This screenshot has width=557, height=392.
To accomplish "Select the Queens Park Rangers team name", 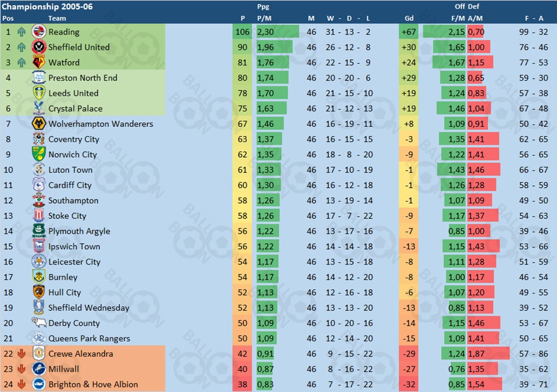I will (x=89, y=338).
